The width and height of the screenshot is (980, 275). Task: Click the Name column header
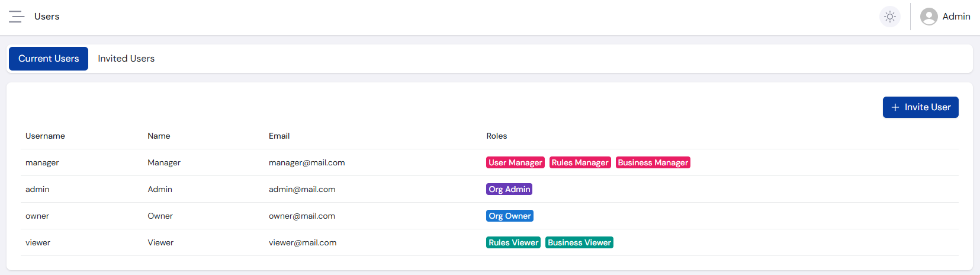click(x=159, y=136)
